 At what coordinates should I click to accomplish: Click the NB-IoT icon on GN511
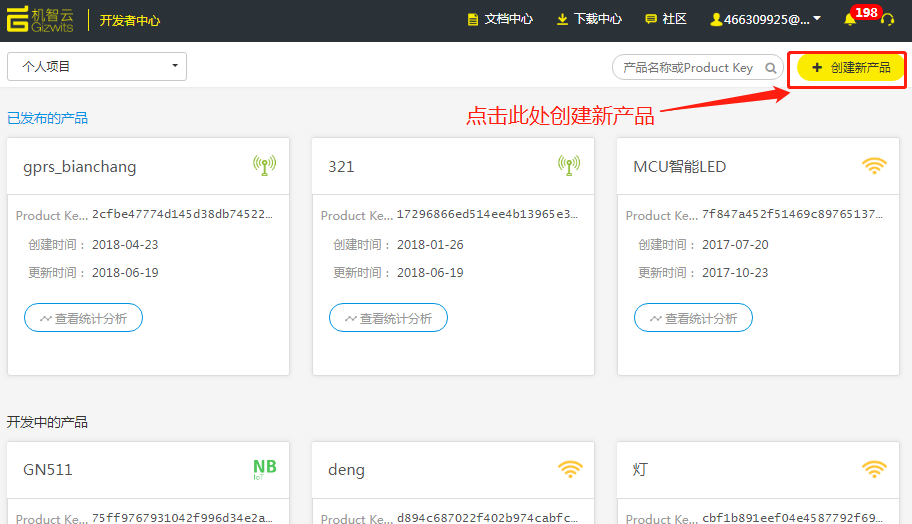coord(264,469)
